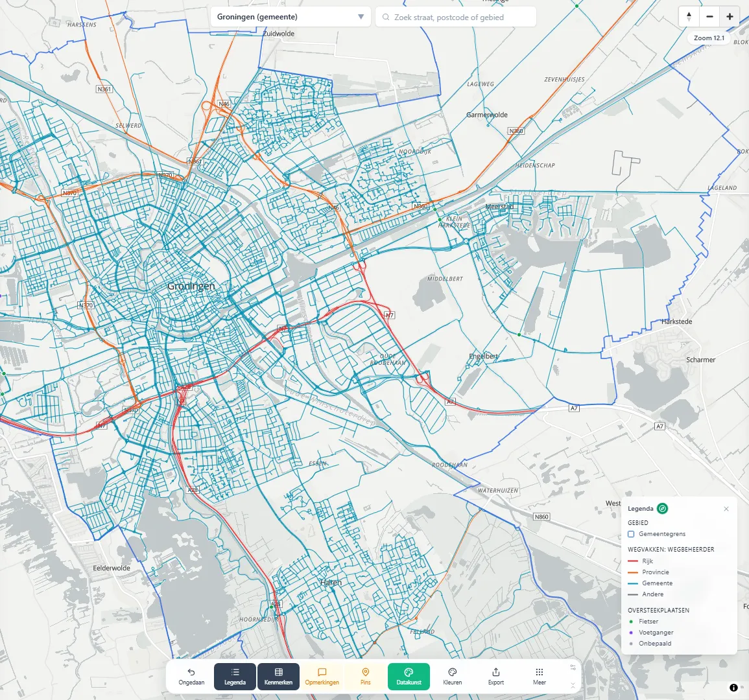Click the Harkstede label on map

[x=676, y=322]
